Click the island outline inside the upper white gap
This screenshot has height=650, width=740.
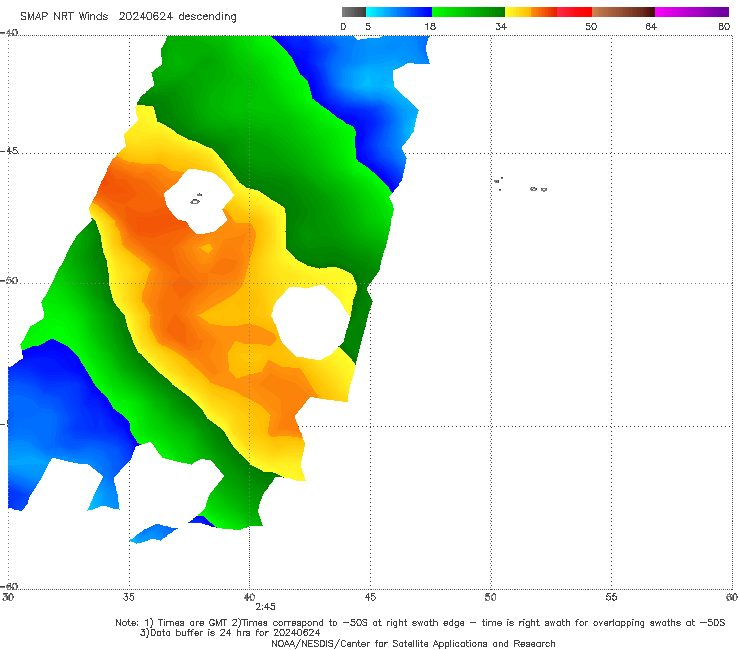(195, 200)
